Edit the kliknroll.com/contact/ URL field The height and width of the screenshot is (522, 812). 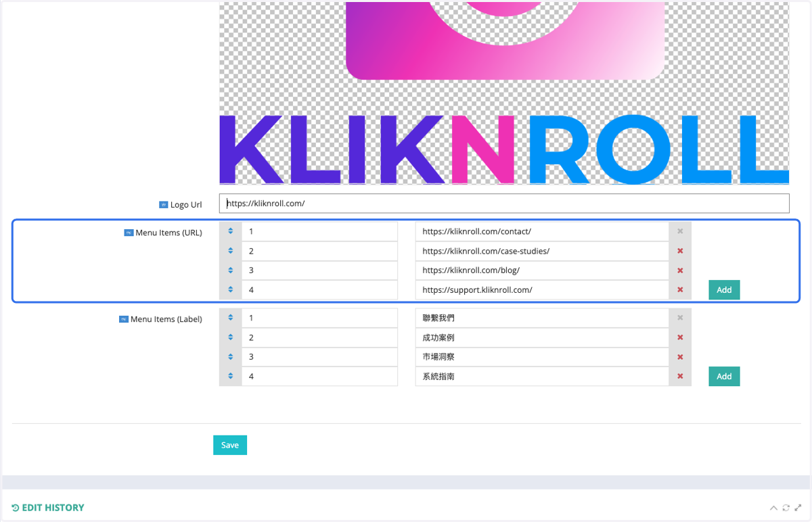(x=542, y=231)
